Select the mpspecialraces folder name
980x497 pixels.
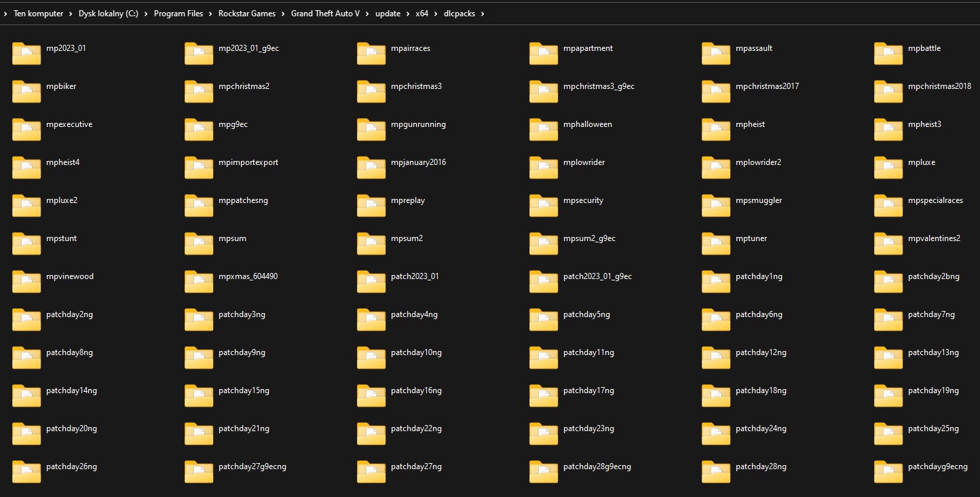click(x=935, y=200)
